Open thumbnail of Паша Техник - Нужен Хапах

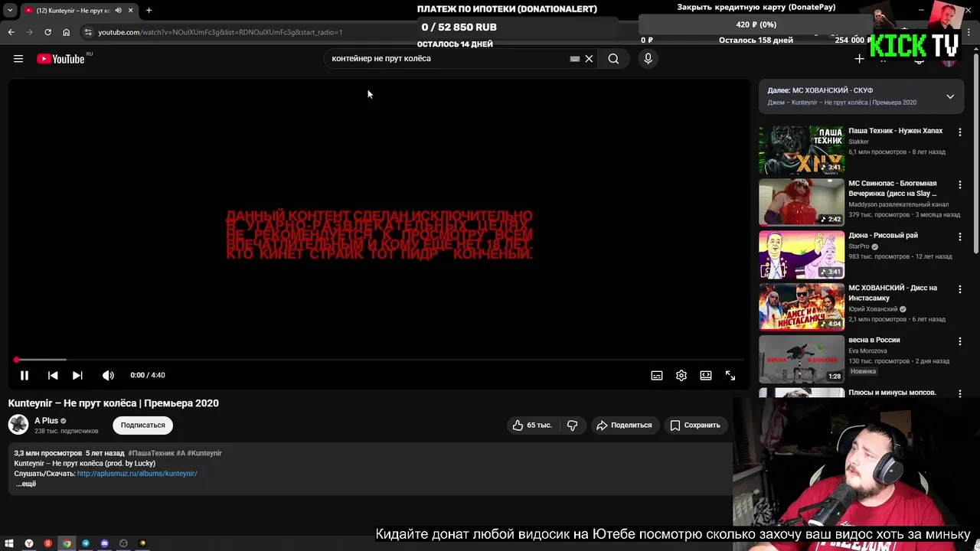coord(802,150)
